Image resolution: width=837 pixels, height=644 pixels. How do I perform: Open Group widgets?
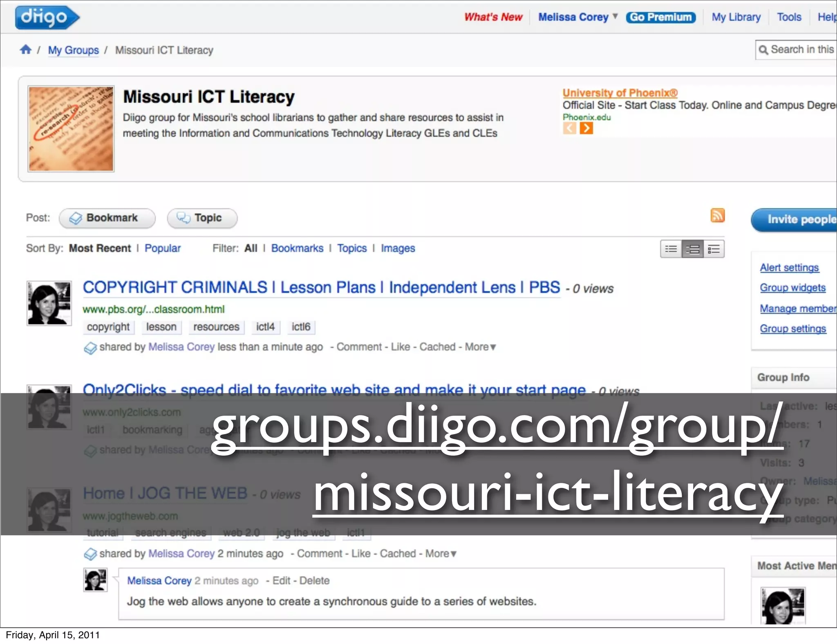pyautogui.click(x=793, y=288)
